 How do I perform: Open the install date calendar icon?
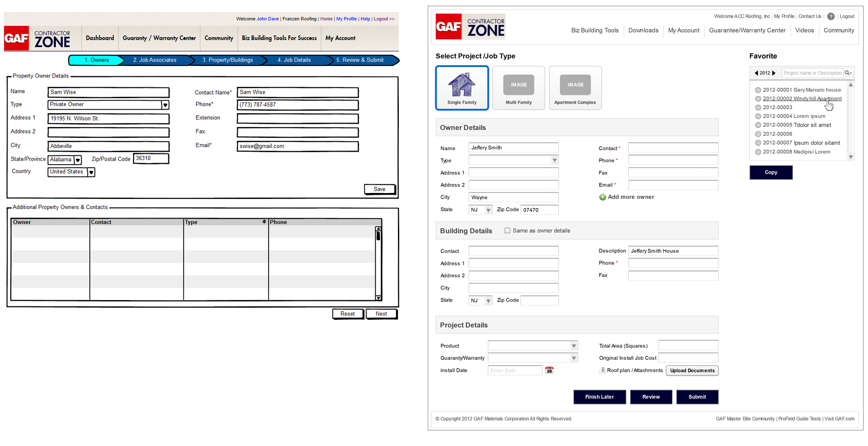tap(550, 370)
